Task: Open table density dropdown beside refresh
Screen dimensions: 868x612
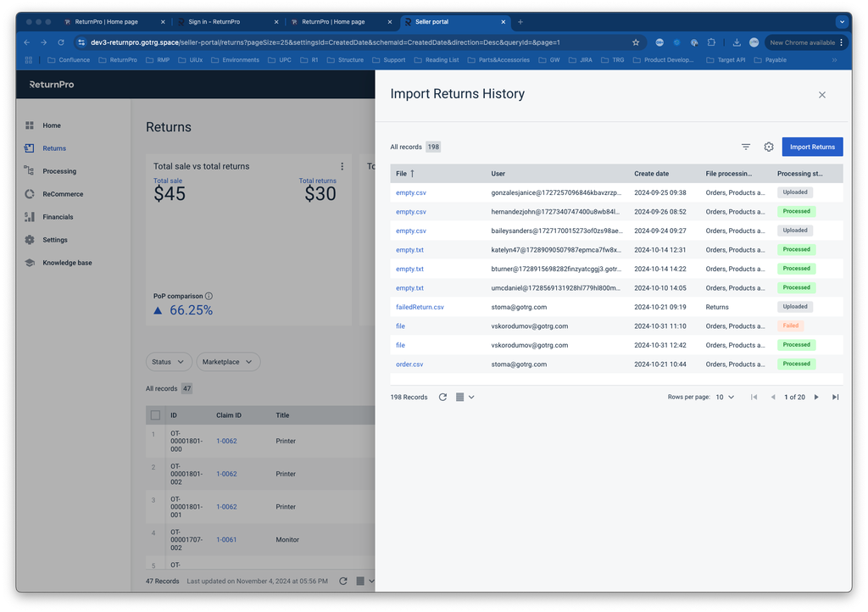Action: 465,397
